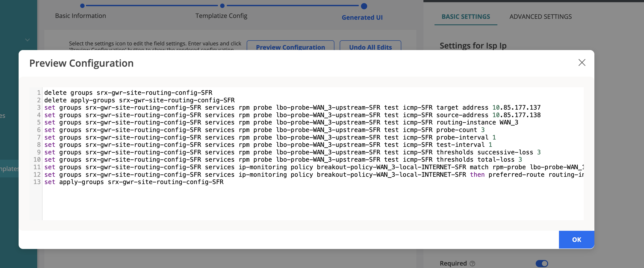This screenshot has height=268, width=644.
Task: Expand the sidebar chevron arrow
Action: pyautogui.click(x=27, y=40)
